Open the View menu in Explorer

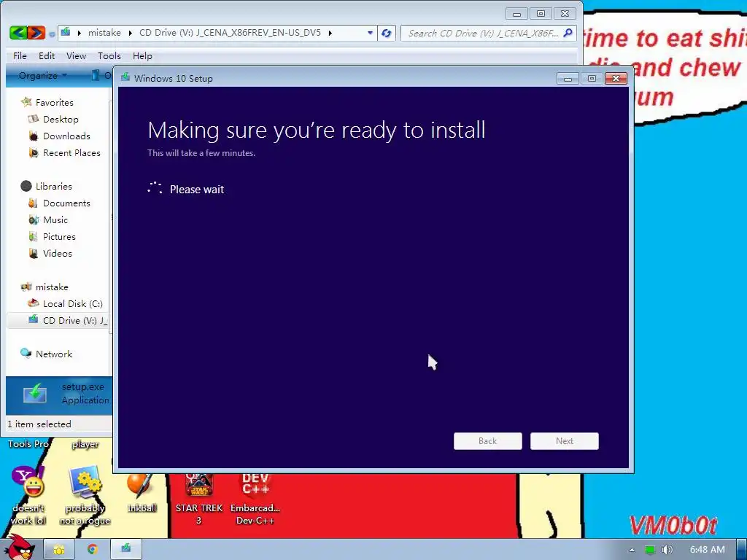pos(76,55)
